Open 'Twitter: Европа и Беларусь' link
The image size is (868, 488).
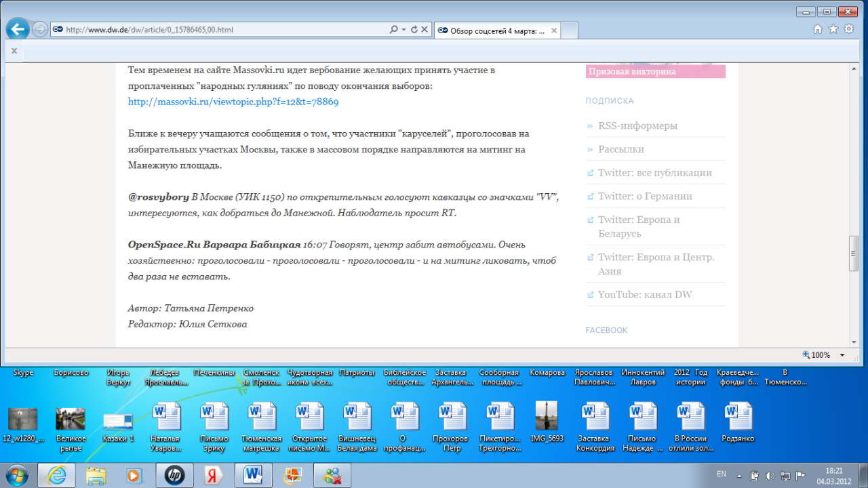[639, 226]
